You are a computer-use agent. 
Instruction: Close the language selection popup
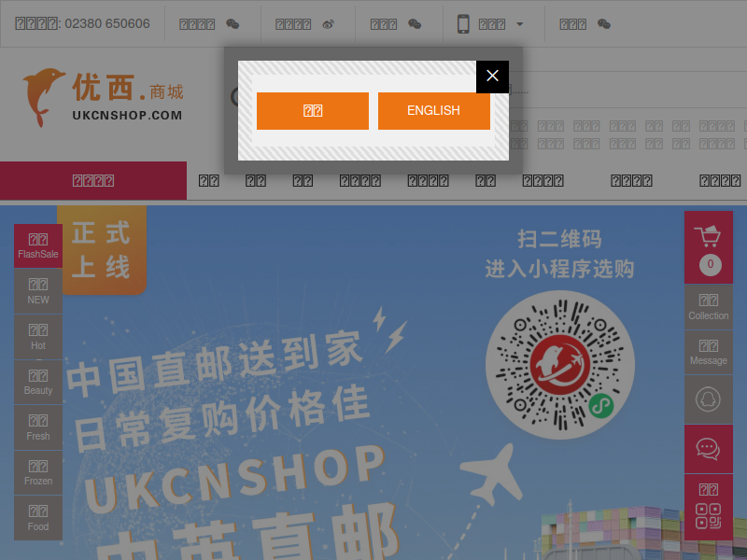coord(492,77)
